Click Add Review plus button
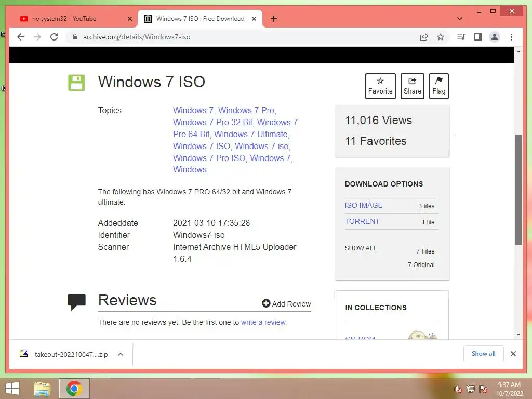Viewport: 532px width, 399px height. click(286, 303)
